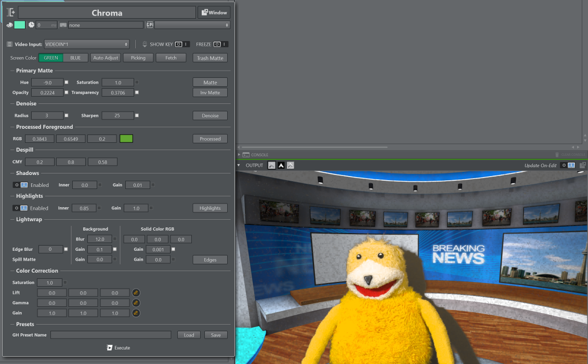Screen dimensions: 588x364
Task: Click the Auto Adjust button
Action: tap(106, 58)
